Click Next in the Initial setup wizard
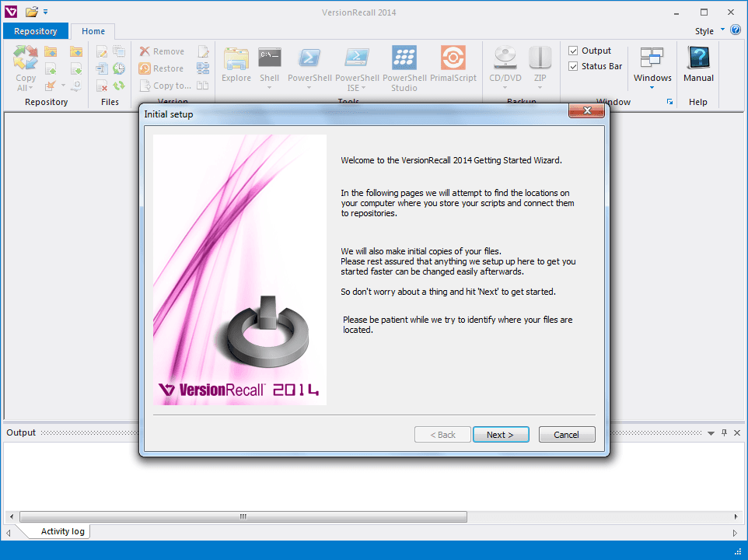 tap(501, 435)
